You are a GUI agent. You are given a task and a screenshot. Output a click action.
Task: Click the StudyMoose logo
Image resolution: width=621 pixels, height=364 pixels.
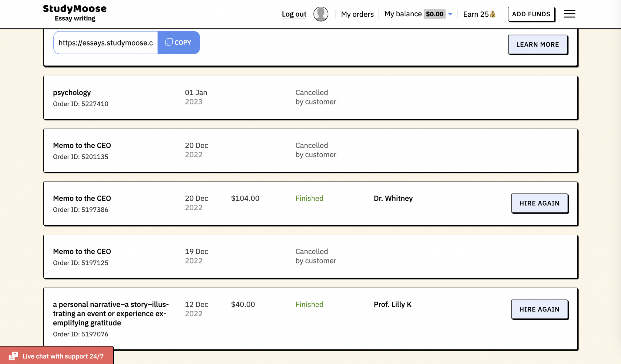[75, 13]
